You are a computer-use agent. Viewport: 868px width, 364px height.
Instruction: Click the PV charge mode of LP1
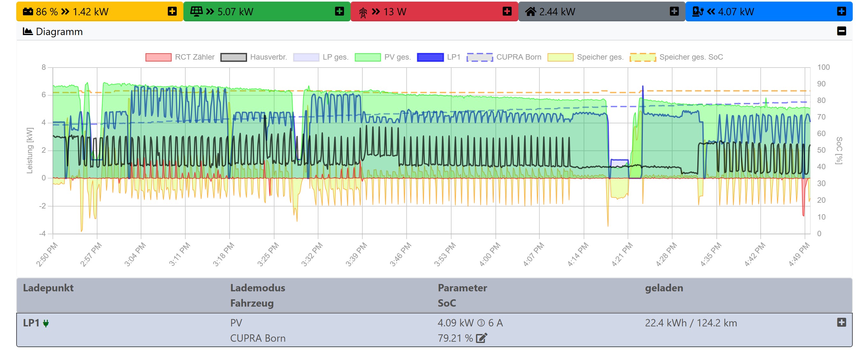(236, 323)
